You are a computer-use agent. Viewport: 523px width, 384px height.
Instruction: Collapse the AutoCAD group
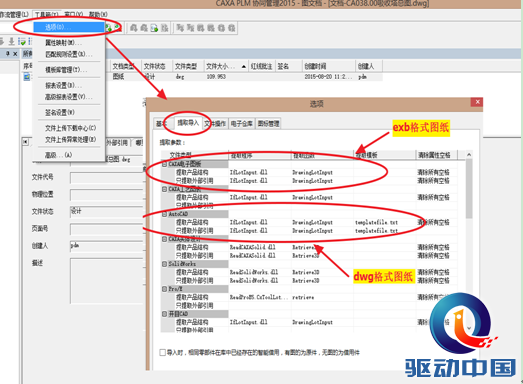(x=164, y=214)
